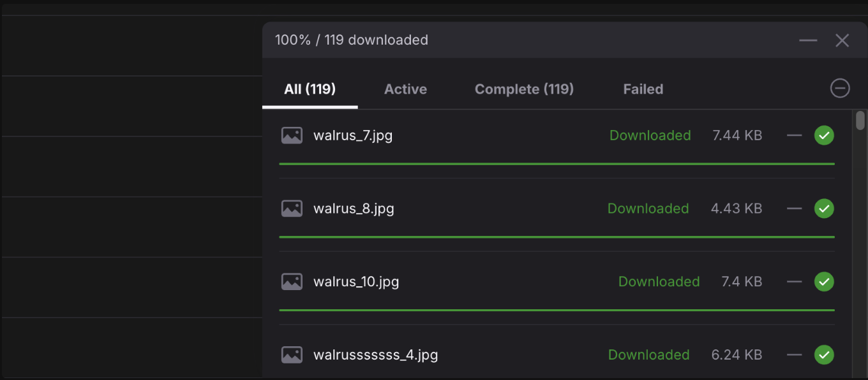Viewport: 868px width, 380px height.
Task: Click the download list scrollbar thumb
Action: click(x=860, y=121)
